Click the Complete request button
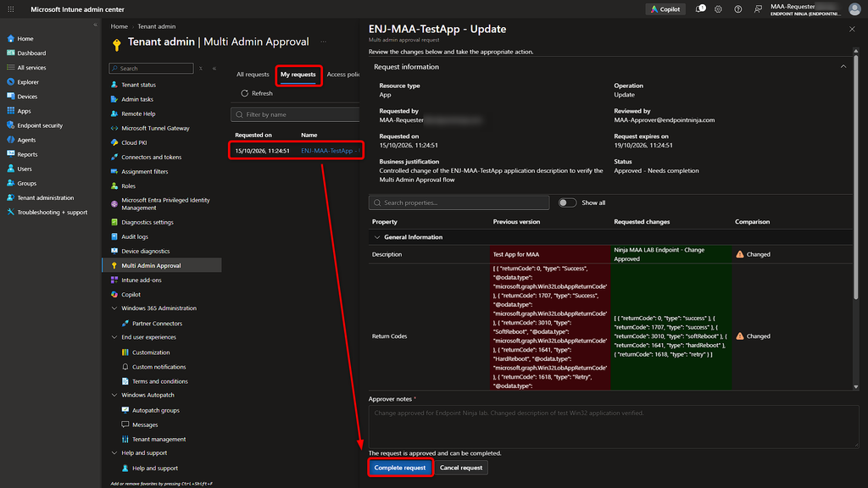868x488 pixels. 400,468
